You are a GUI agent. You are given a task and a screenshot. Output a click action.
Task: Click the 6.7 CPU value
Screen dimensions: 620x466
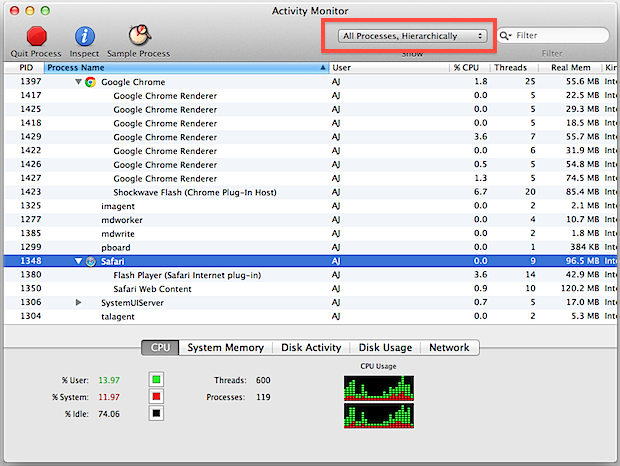[480, 192]
